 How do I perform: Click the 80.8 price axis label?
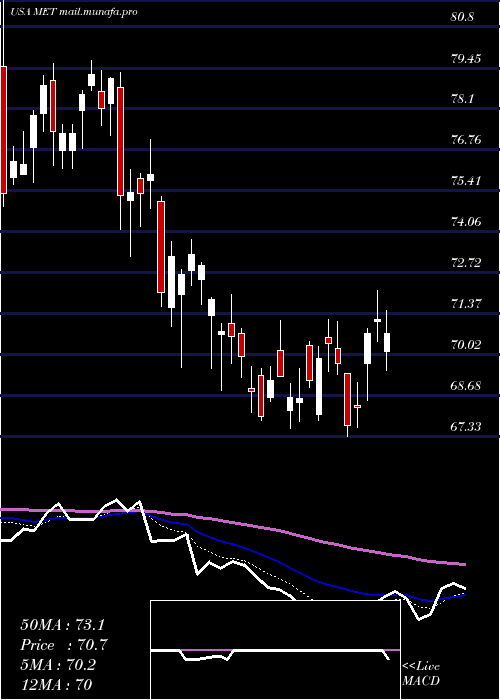[x=462, y=17]
